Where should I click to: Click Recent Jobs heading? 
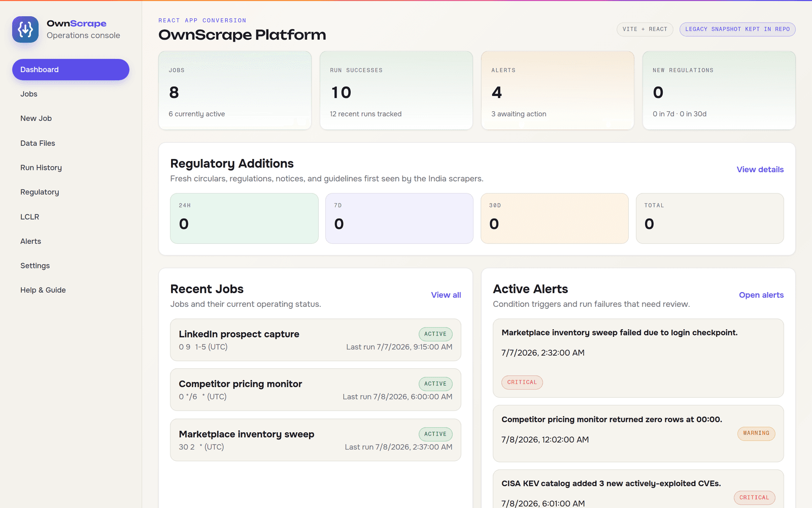[x=207, y=289]
